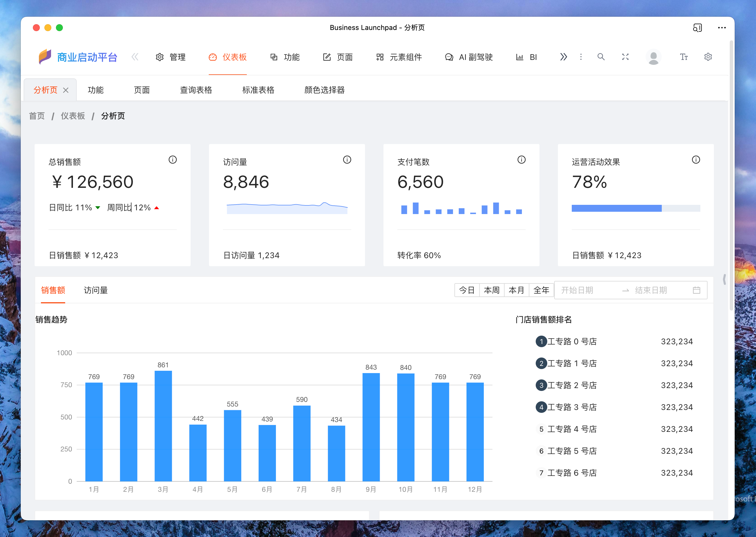Open the vertical three-dot menu
The width and height of the screenshot is (756, 537).
point(581,57)
